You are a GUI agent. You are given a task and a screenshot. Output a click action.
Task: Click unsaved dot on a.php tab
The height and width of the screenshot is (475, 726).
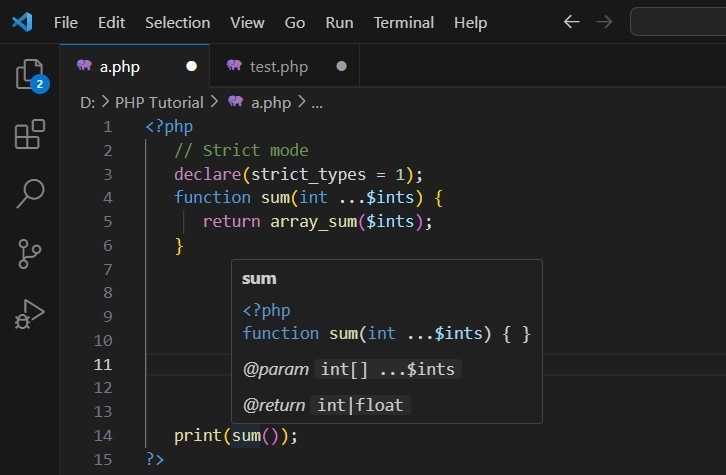pyautogui.click(x=191, y=67)
